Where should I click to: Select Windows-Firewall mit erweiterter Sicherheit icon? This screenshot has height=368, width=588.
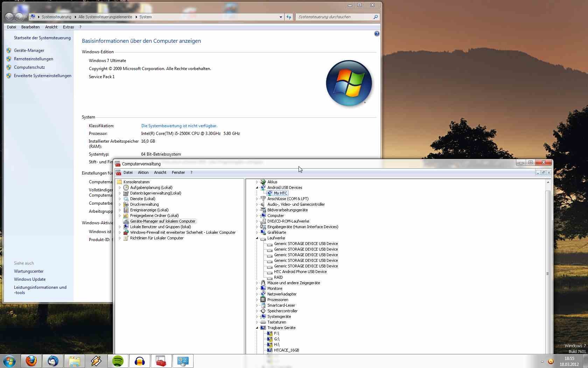126,232
